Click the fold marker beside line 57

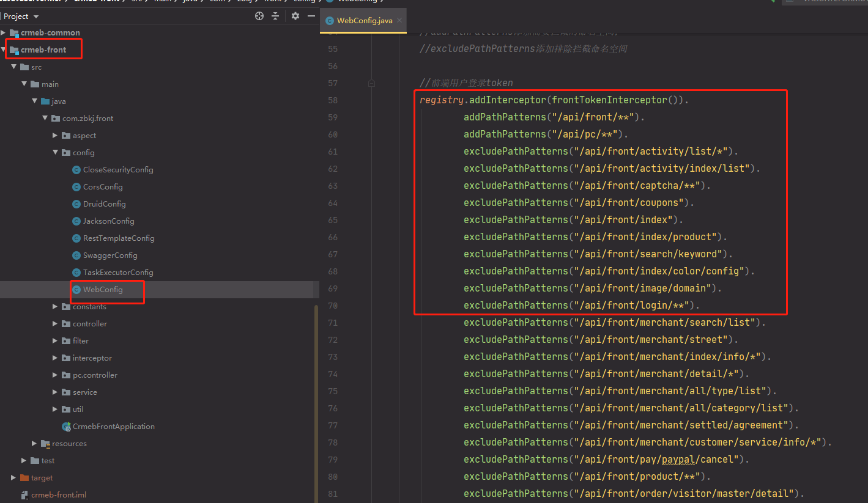point(371,83)
